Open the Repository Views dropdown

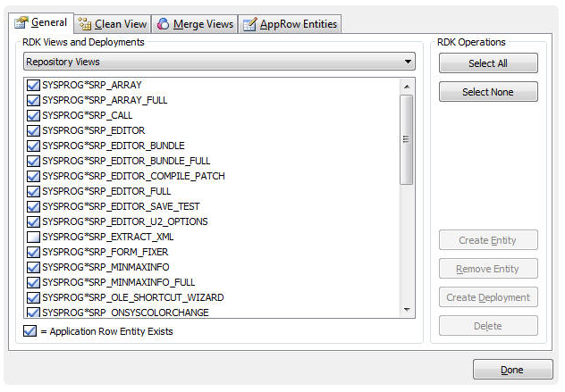click(x=219, y=63)
